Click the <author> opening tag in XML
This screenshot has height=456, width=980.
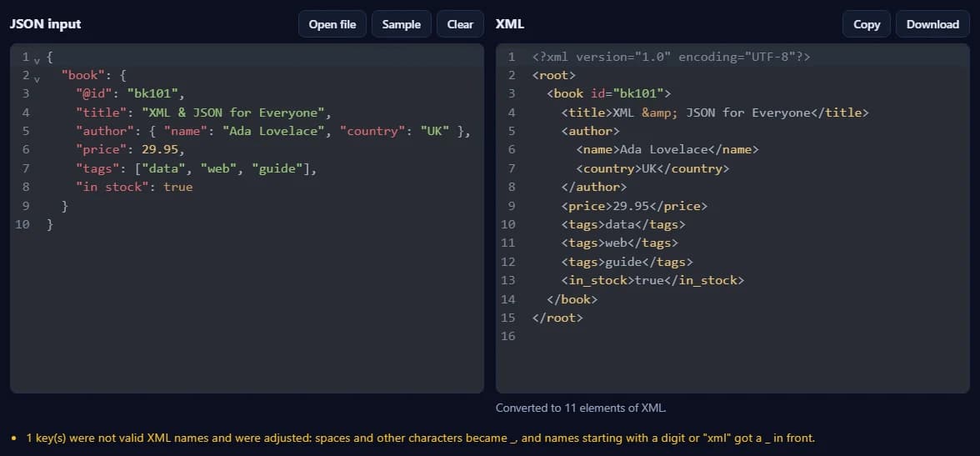[x=590, y=132]
